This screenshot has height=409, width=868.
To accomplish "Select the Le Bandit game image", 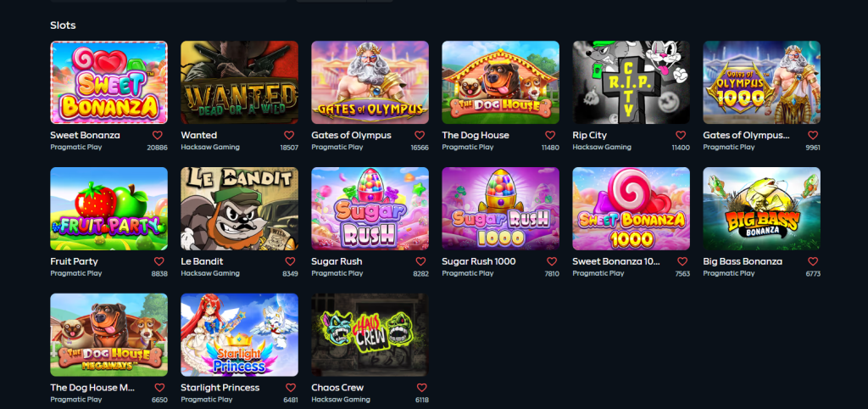I will 240,209.
